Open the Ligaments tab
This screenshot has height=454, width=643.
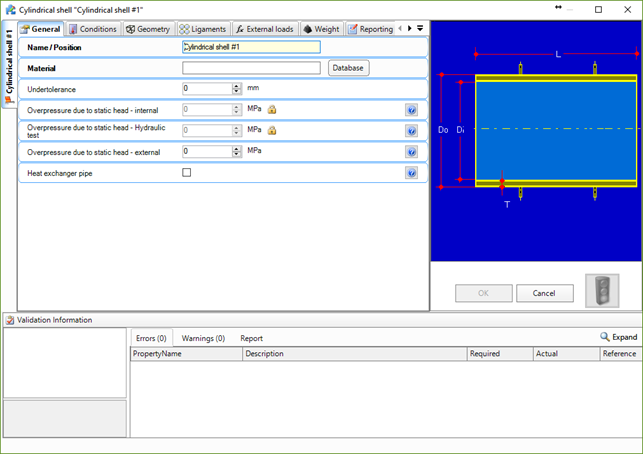[x=203, y=29]
